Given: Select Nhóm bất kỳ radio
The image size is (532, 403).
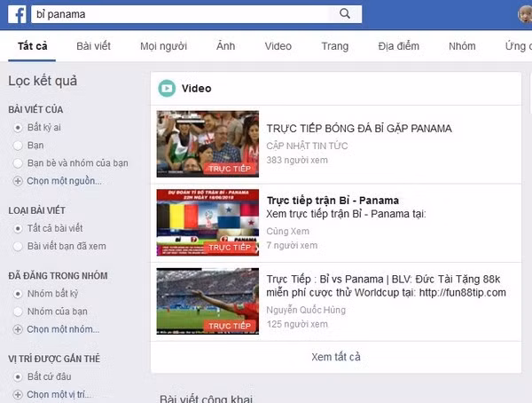Looking at the screenshot, I should tap(18, 294).
